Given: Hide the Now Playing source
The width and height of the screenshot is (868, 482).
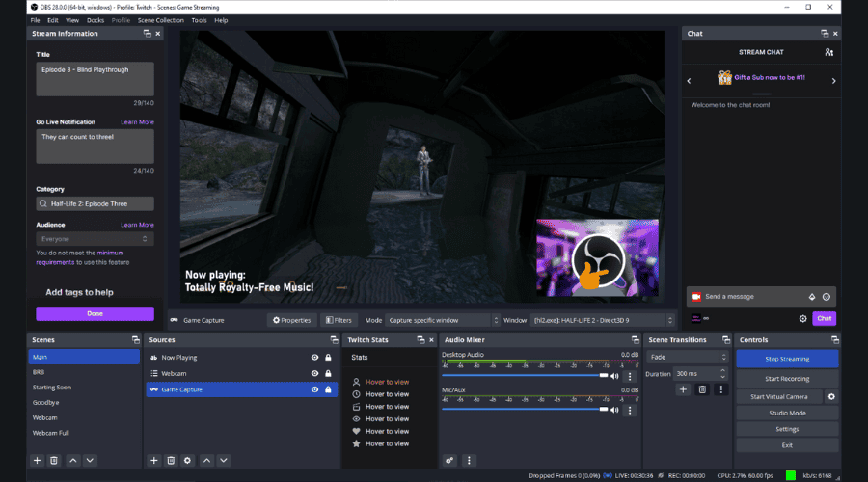Looking at the screenshot, I should click(x=314, y=358).
